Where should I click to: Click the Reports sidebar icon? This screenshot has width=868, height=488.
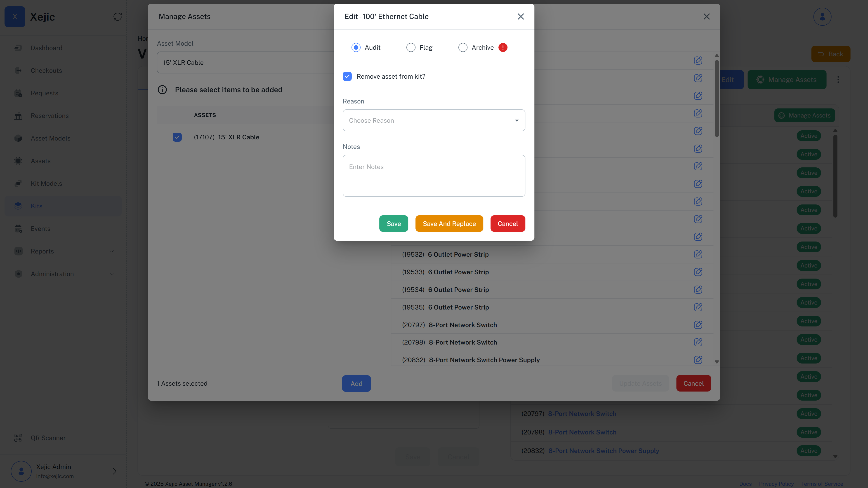click(18, 251)
